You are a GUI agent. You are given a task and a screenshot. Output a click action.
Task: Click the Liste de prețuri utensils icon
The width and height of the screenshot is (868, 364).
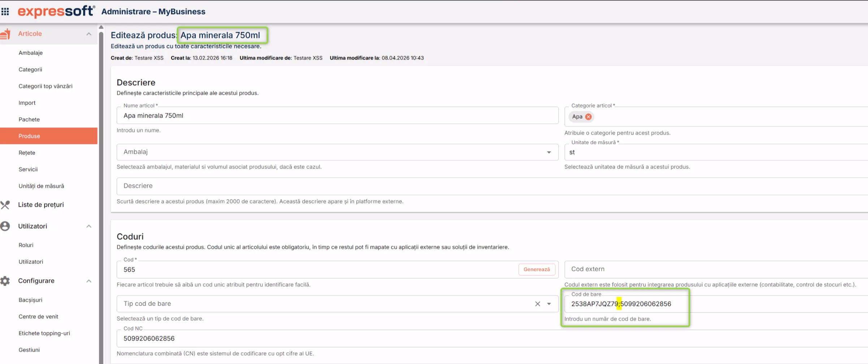click(x=5, y=205)
